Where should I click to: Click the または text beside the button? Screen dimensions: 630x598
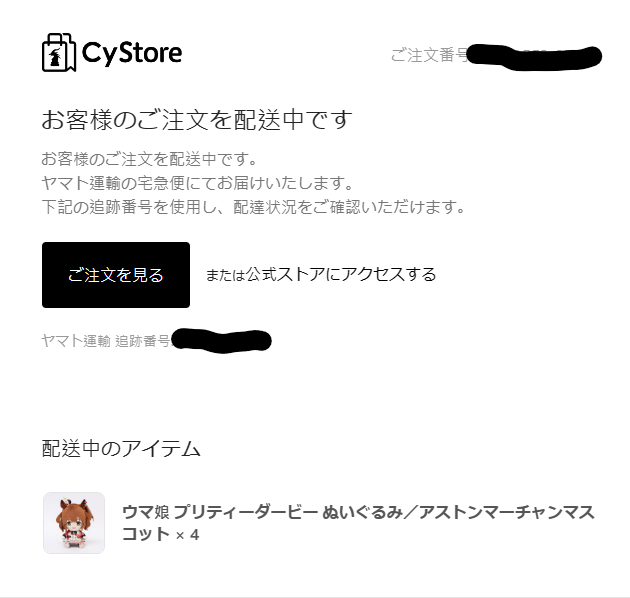[225, 275]
